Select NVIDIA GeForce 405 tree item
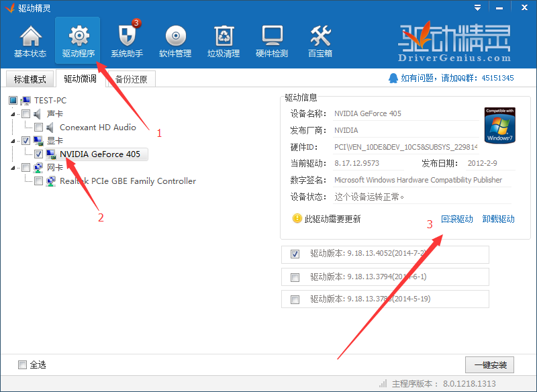Screen dimensions: 537x392 [x=97, y=154]
